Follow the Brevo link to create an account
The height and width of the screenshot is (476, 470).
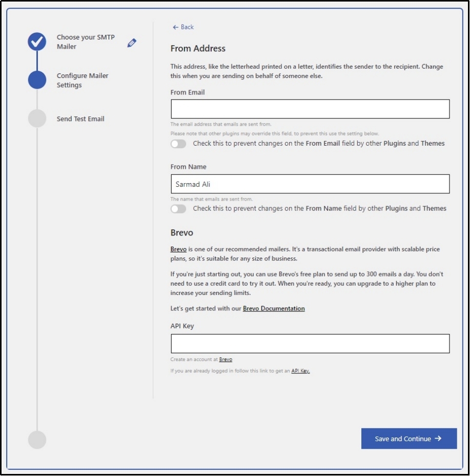[x=226, y=360]
